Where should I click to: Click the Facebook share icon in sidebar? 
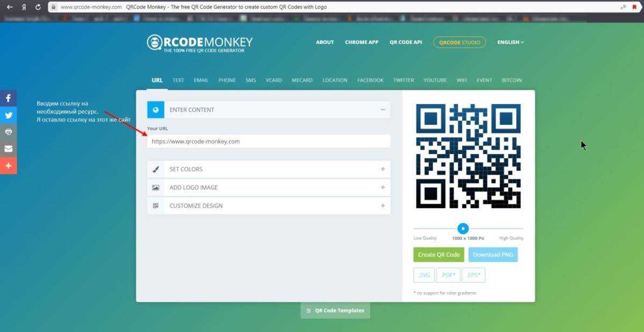tap(8, 98)
